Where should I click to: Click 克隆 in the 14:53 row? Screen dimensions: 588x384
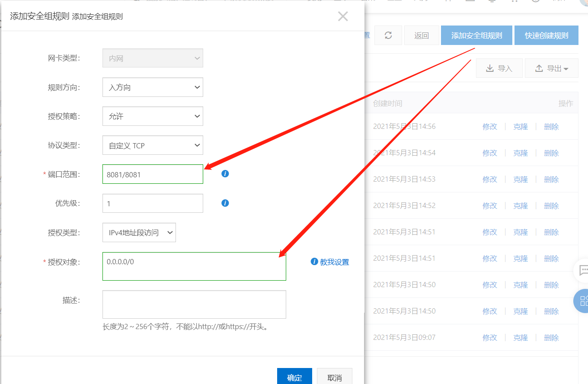(521, 179)
